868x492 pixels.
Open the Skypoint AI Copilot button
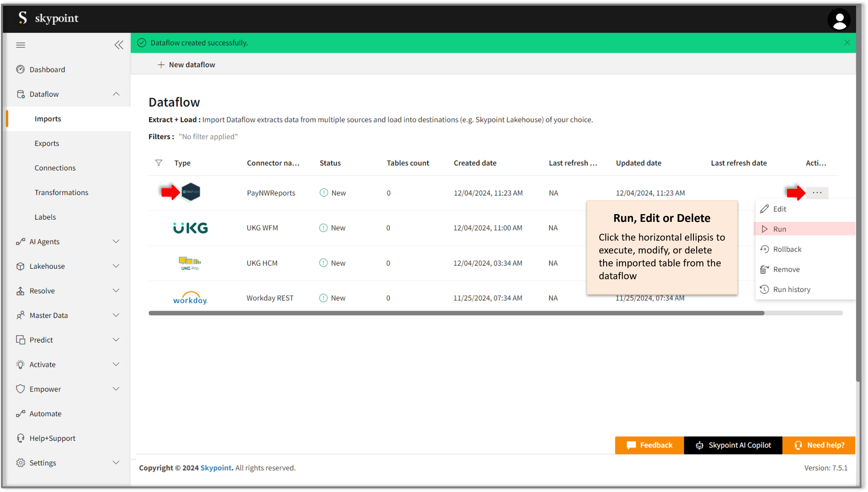click(733, 445)
